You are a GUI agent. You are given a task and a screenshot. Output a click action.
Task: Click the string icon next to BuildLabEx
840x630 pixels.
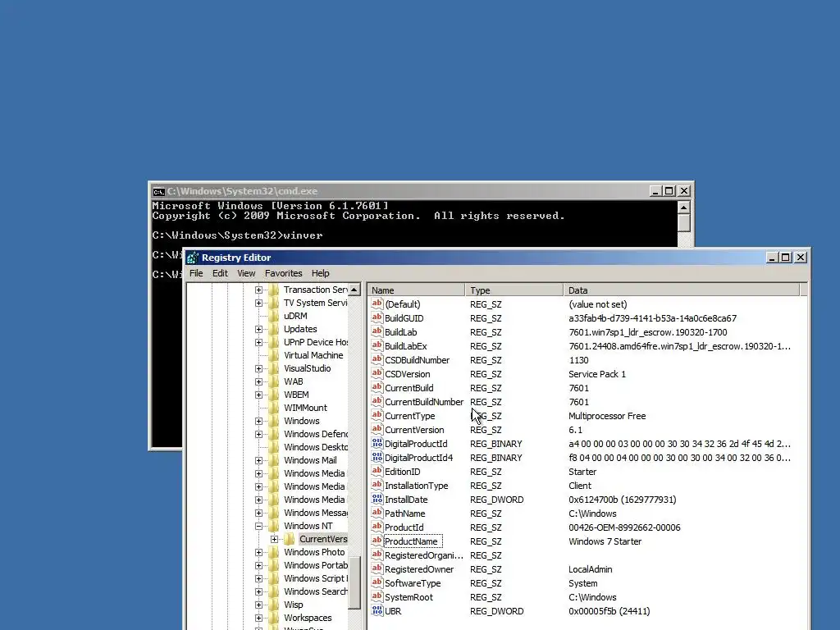coord(377,345)
